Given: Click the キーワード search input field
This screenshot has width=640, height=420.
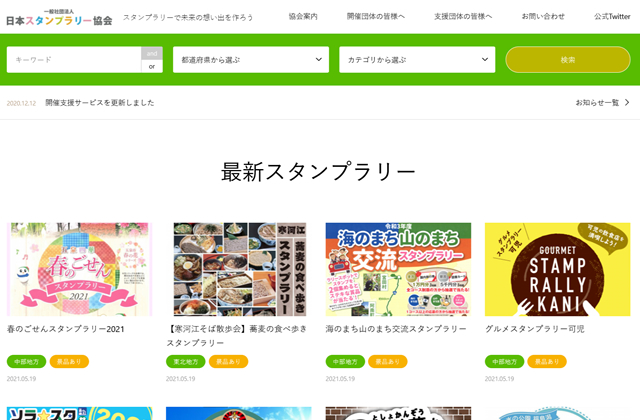Looking at the screenshot, I should [x=74, y=60].
